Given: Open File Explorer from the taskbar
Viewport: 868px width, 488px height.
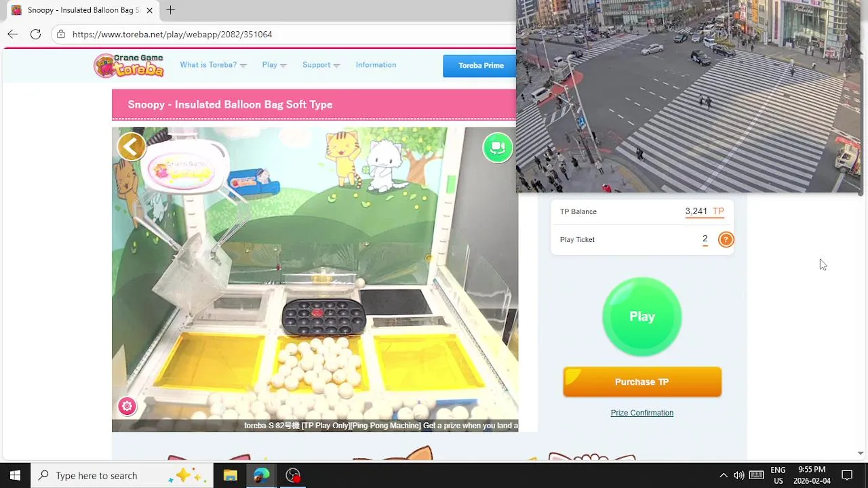Looking at the screenshot, I should (x=231, y=475).
